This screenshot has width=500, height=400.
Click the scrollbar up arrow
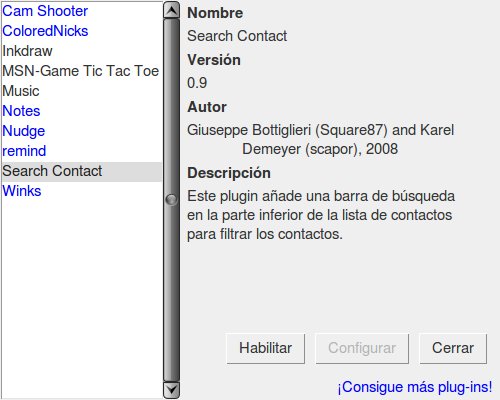pyautogui.click(x=172, y=10)
